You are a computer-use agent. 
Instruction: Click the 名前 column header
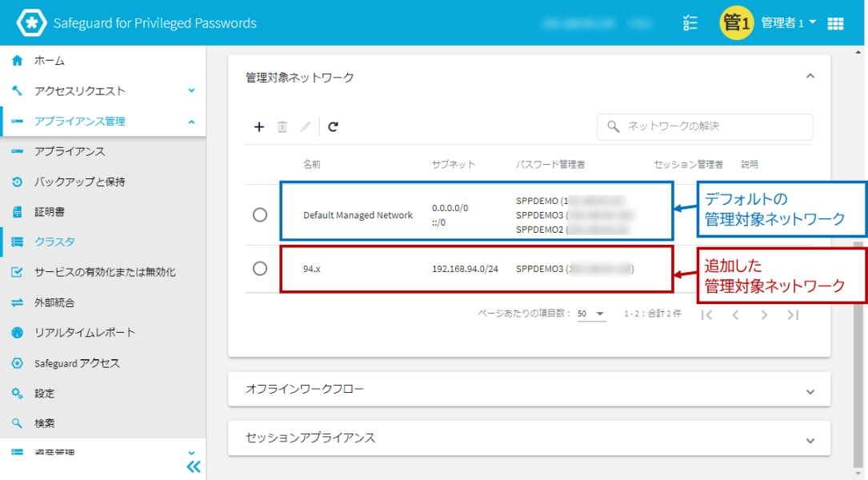(x=312, y=165)
